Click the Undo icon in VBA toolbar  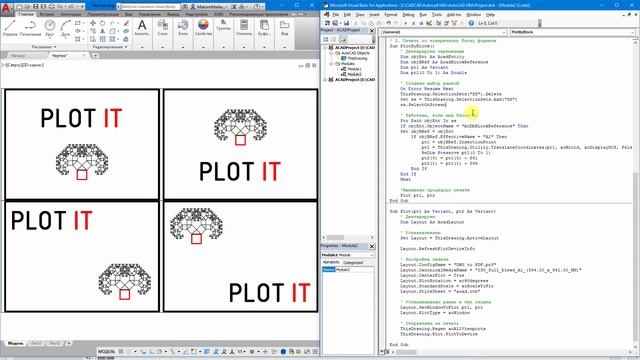(389, 23)
